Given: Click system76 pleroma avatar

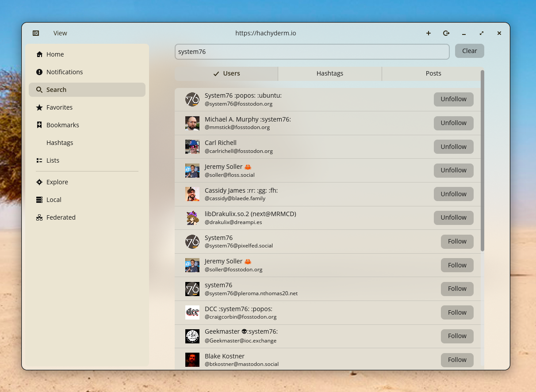Looking at the screenshot, I should click(192, 289).
